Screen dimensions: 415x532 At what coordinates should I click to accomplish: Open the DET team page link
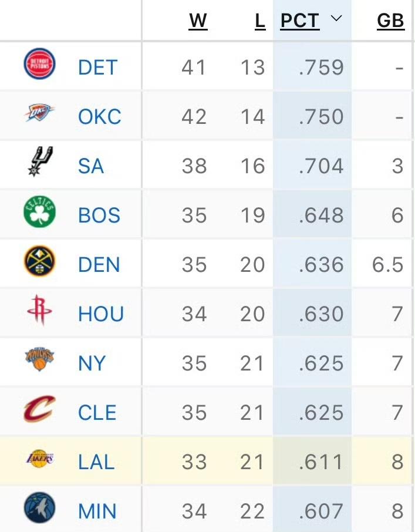[x=98, y=67]
